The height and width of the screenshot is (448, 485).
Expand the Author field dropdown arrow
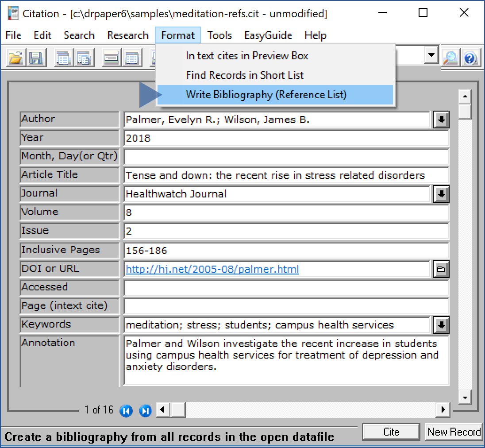click(441, 120)
